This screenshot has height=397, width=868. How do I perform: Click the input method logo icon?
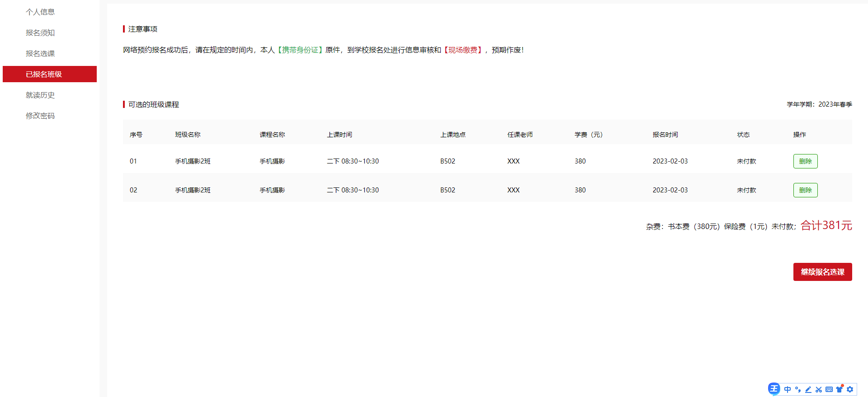(774, 388)
